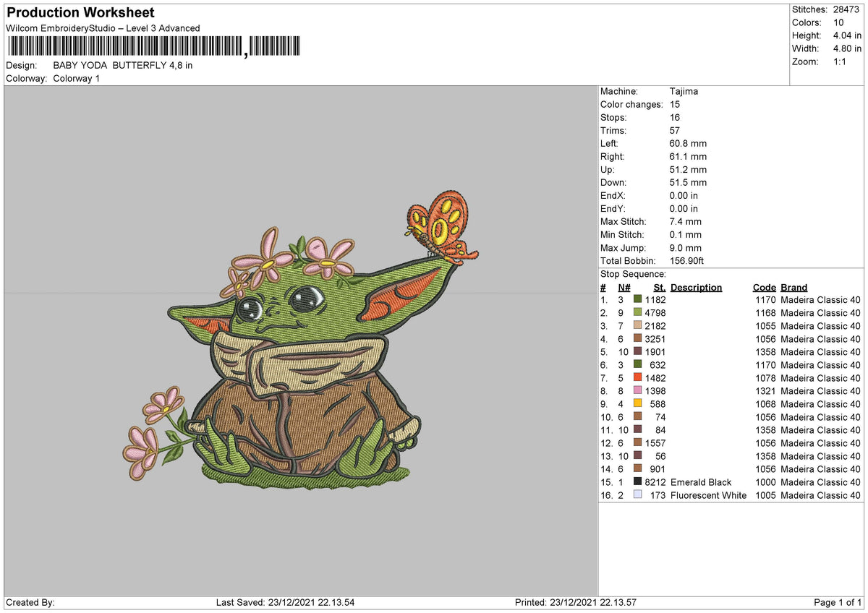Pick the tan swatch beside 2182 stitches
The image size is (868, 613).
tap(637, 326)
